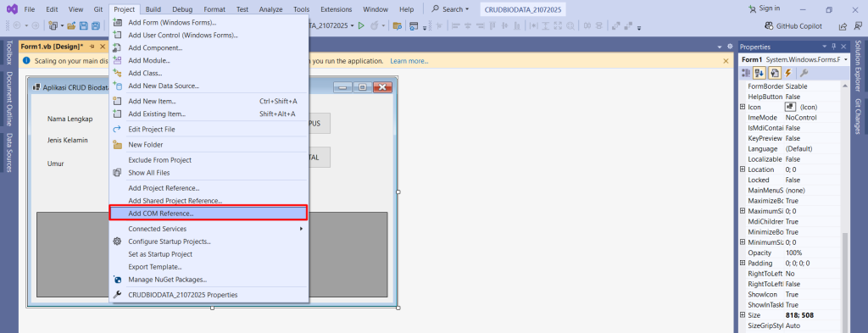Choose Add Form (Windows Forms) menu item

tap(209, 23)
